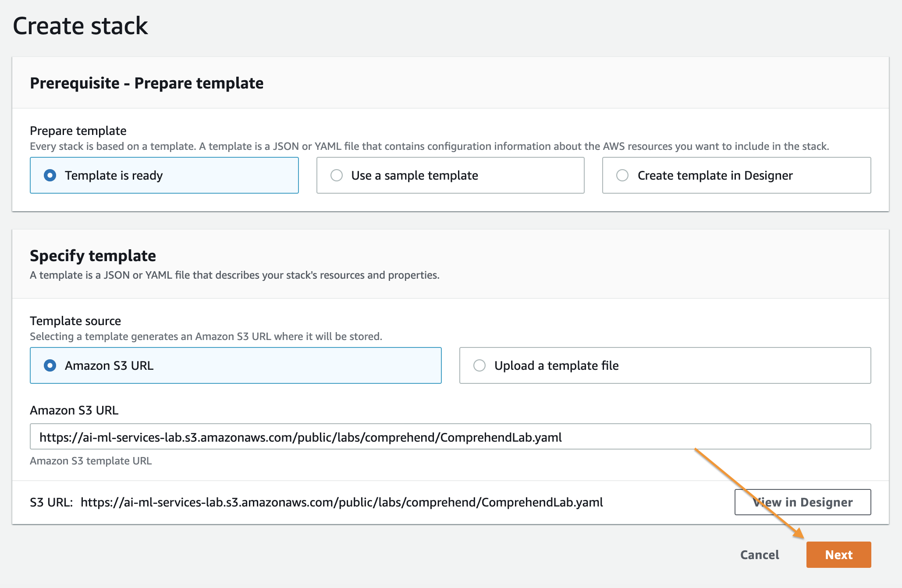Choose "Upload a template file" option
The width and height of the screenshot is (902, 588).
click(x=479, y=365)
